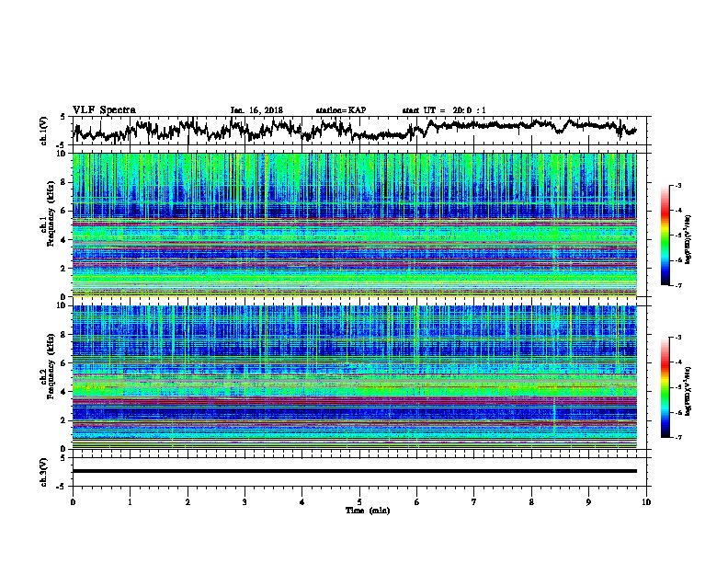Click the ch.3(V) axis label
Screen dimensions: 728x563
coord(44,472)
